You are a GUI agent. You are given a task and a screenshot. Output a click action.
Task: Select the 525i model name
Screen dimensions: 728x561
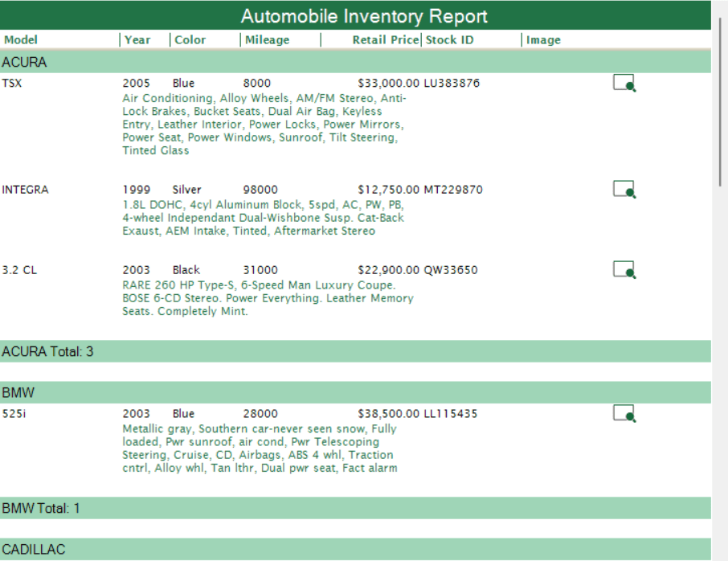14,413
